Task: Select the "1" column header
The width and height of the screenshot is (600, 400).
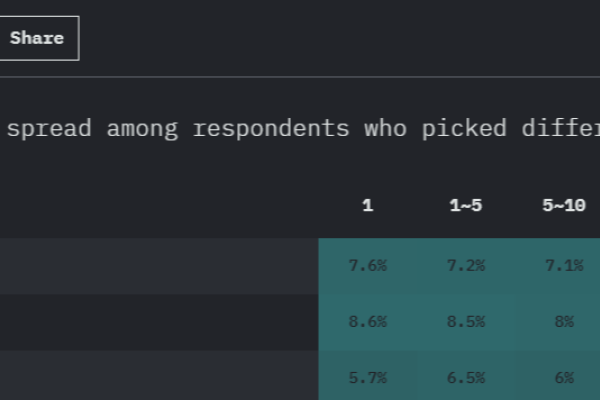Action: [367, 206]
